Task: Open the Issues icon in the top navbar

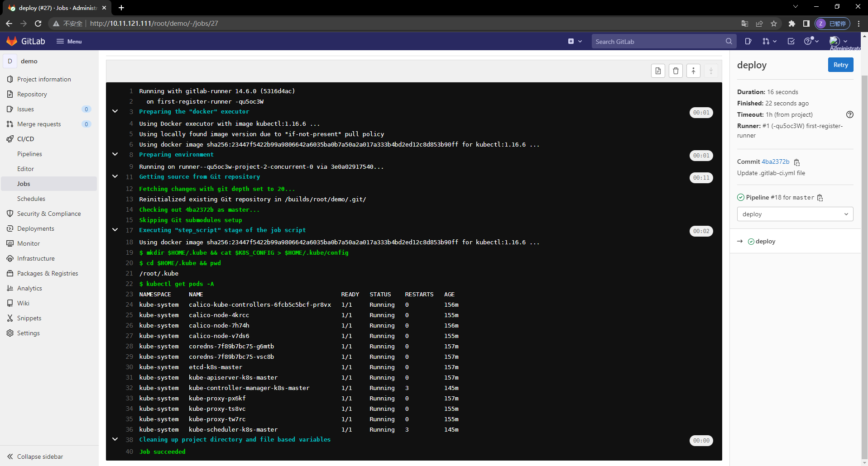Action: (x=748, y=41)
